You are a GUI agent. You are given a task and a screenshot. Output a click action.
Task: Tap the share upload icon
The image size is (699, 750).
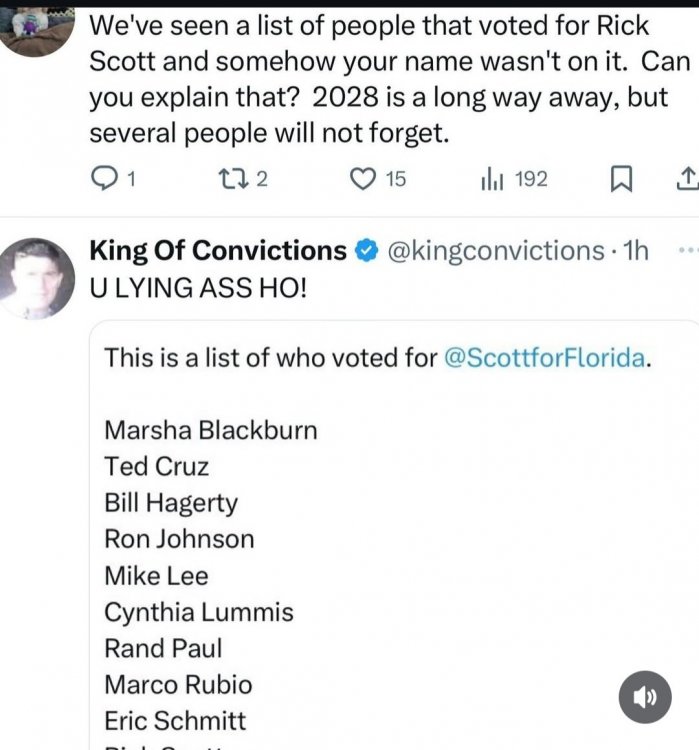(x=686, y=179)
